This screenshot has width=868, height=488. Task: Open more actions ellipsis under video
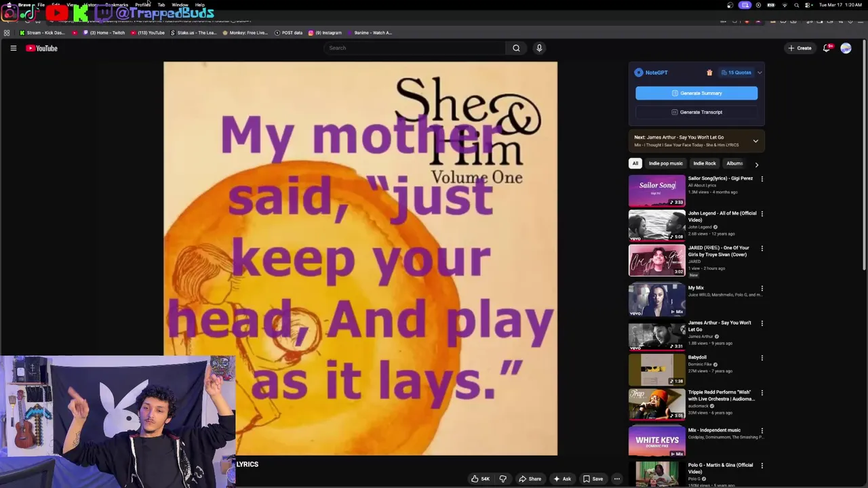click(x=617, y=479)
